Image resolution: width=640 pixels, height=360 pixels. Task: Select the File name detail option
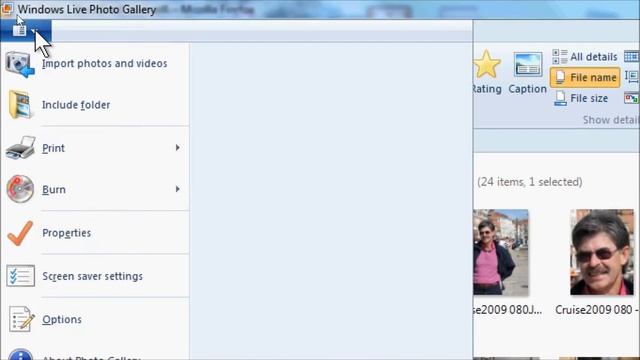tap(585, 78)
